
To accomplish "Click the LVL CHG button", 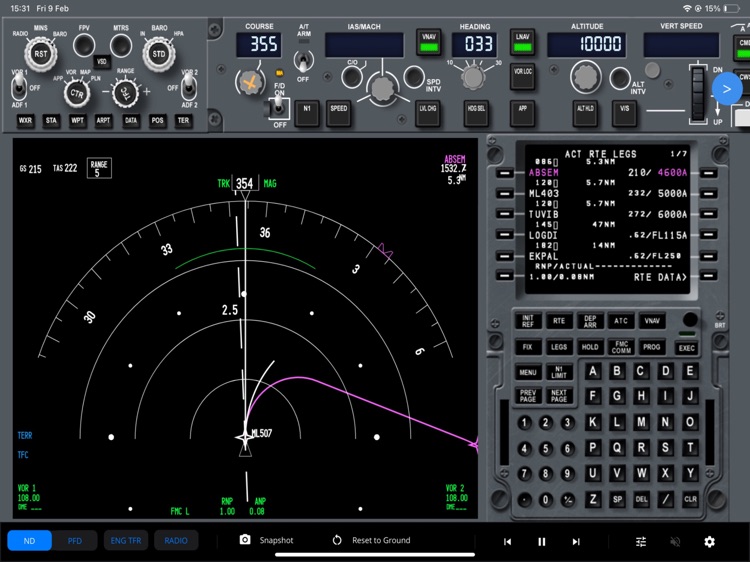I will pos(428,114).
